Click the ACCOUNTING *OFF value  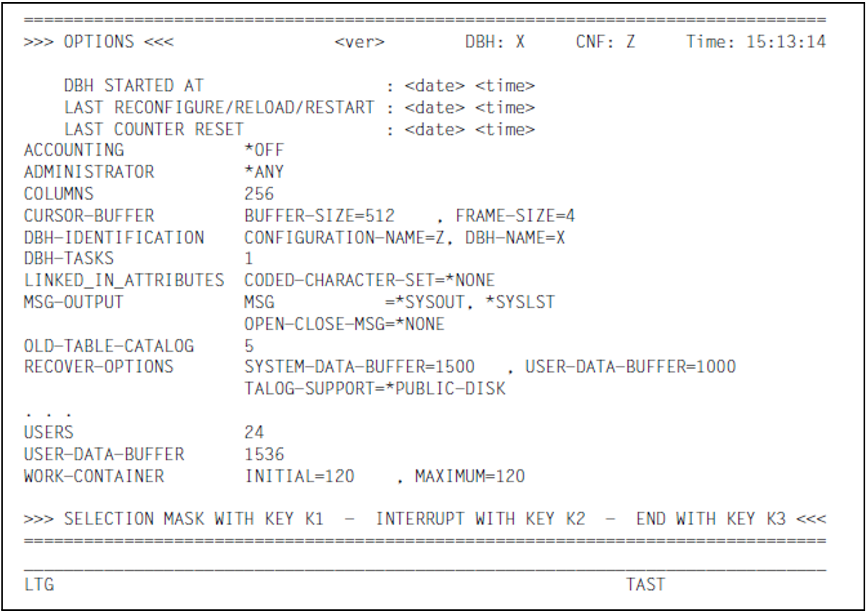pyautogui.click(x=264, y=150)
